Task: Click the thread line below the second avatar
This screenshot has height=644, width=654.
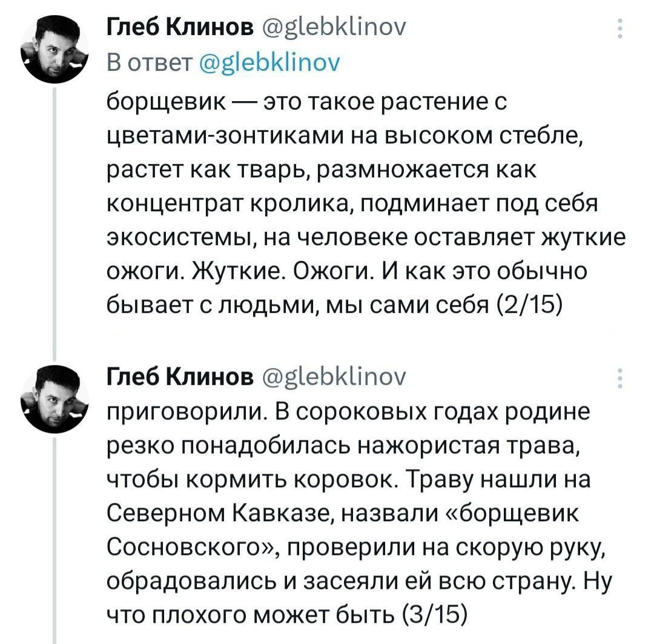Action: pos(54,540)
